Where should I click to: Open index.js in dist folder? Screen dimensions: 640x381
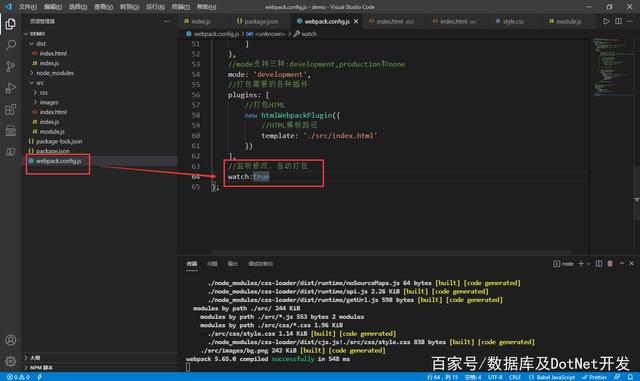[49, 63]
